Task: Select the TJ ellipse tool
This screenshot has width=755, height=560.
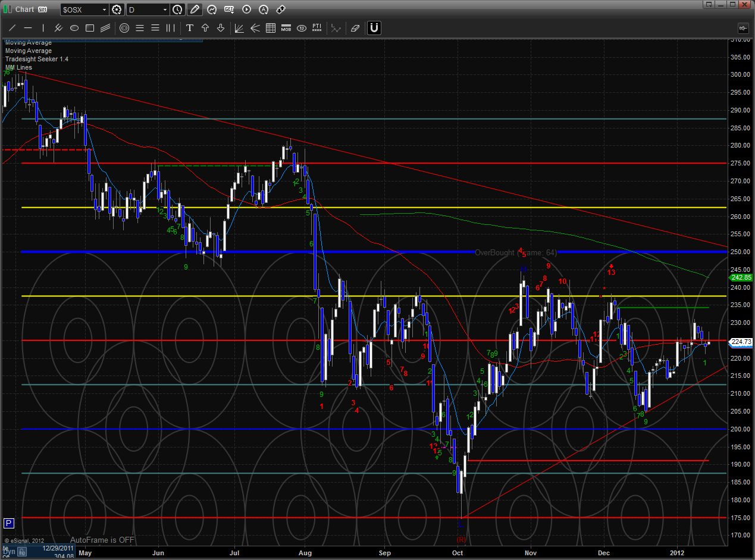Action: tap(301, 28)
